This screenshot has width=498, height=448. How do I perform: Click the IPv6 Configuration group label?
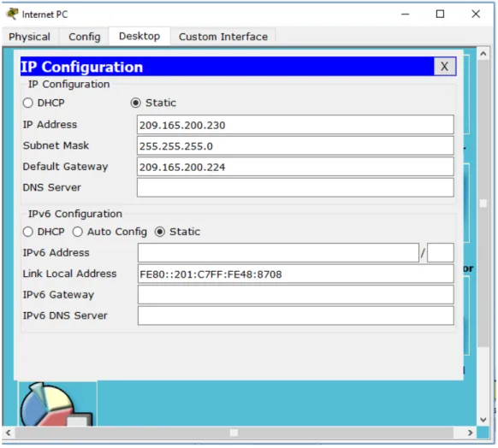[75, 214]
